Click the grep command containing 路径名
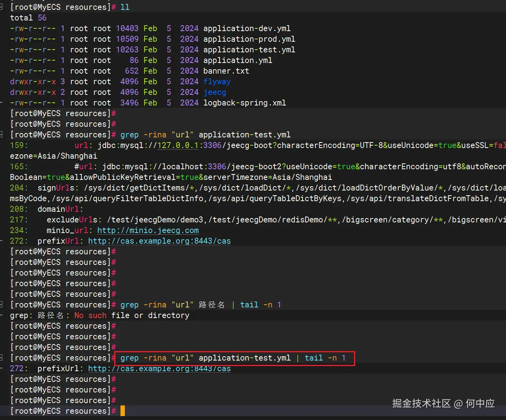The image size is (506, 420). [x=200, y=305]
